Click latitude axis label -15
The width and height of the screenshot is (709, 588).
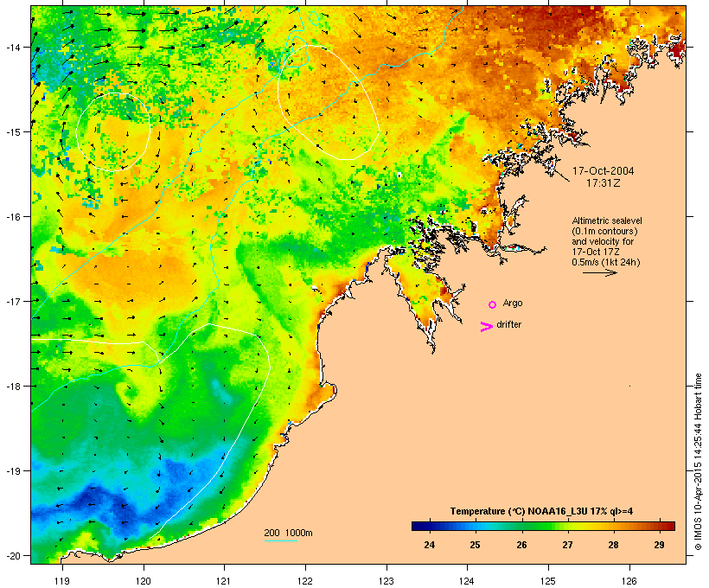tap(13, 132)
